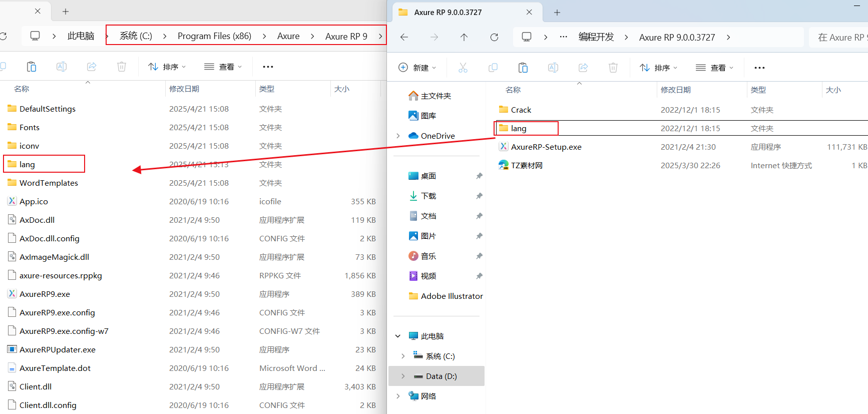Show hidden path via breadcrumb ellipsis
The width and height of the screenshot is (868, 414).
coord(563,37)
